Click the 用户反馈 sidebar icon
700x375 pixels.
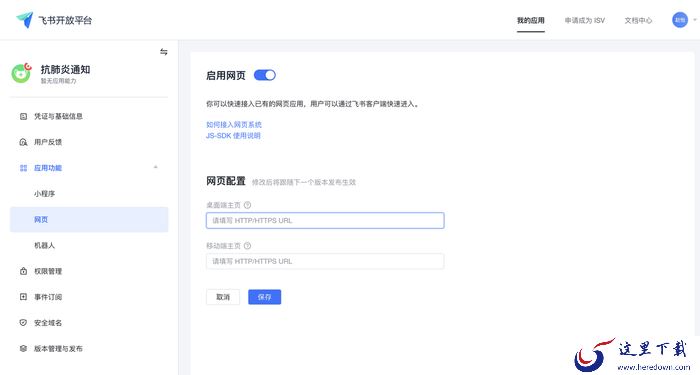pyautogui.click(x=24, y=142)
